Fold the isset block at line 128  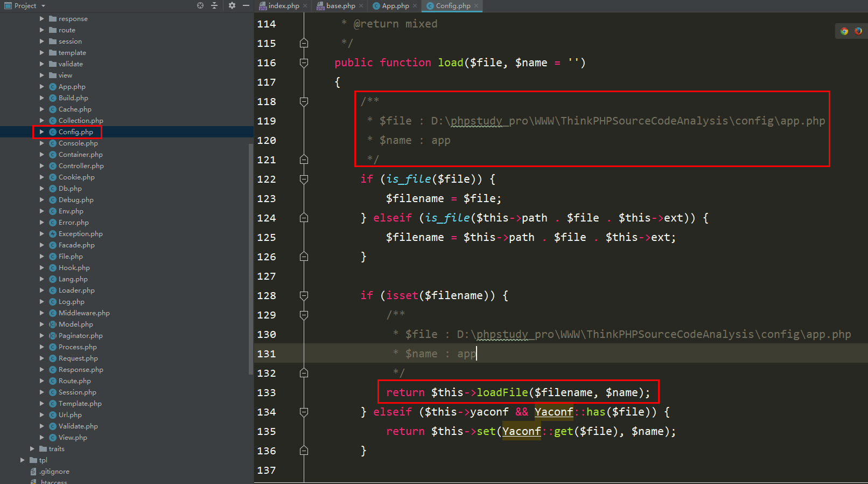304,295
